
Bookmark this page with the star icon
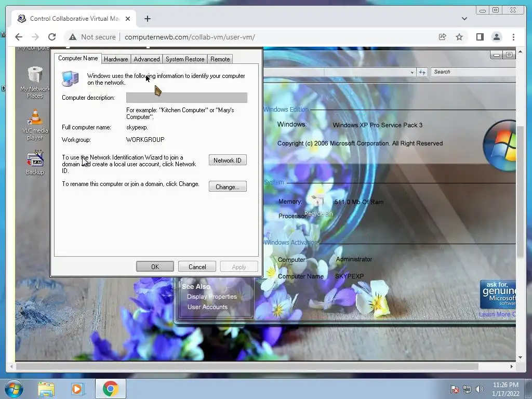click(x=459, y=37)
